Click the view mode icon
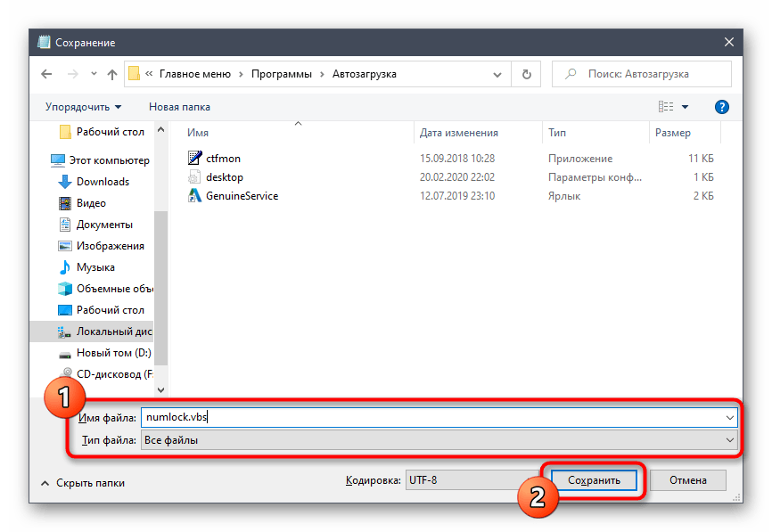The image size is (772, 532). pos(665,107)
